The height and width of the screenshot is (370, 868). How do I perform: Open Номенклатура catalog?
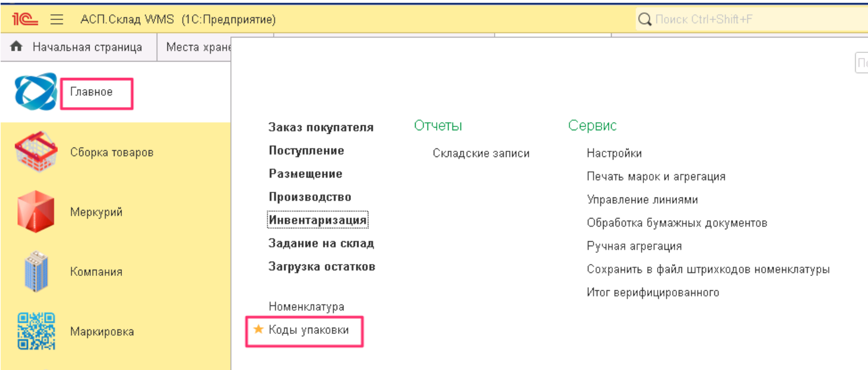coord(306,306)
